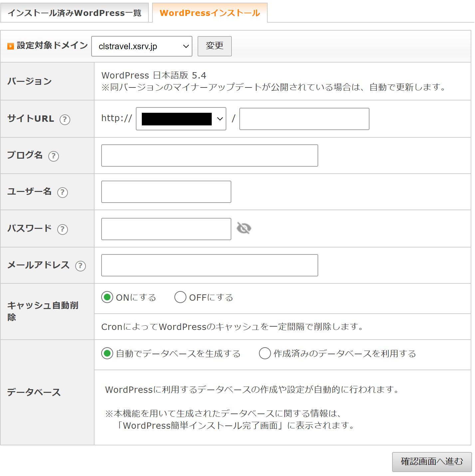The image size is (475, 476).
Task: Focus the site URL path input field
Action: pos(304,119)
